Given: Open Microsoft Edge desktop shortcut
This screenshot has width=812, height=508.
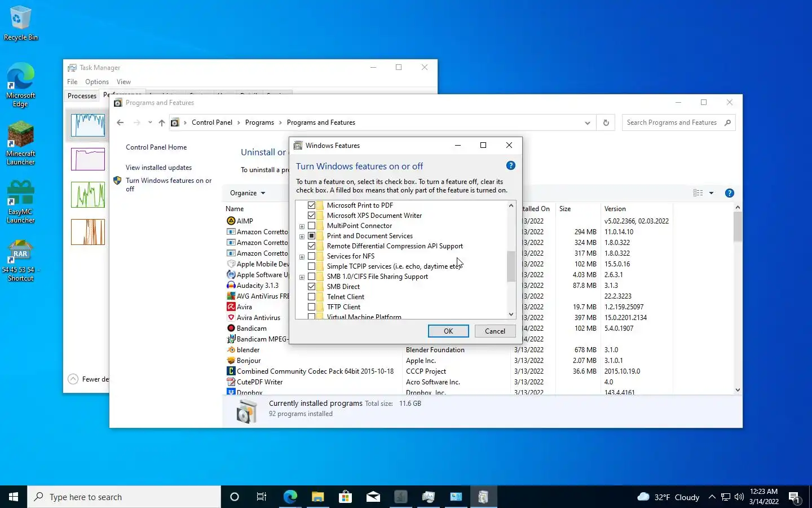Looking at the screenshot, I should tap(21, 85).
